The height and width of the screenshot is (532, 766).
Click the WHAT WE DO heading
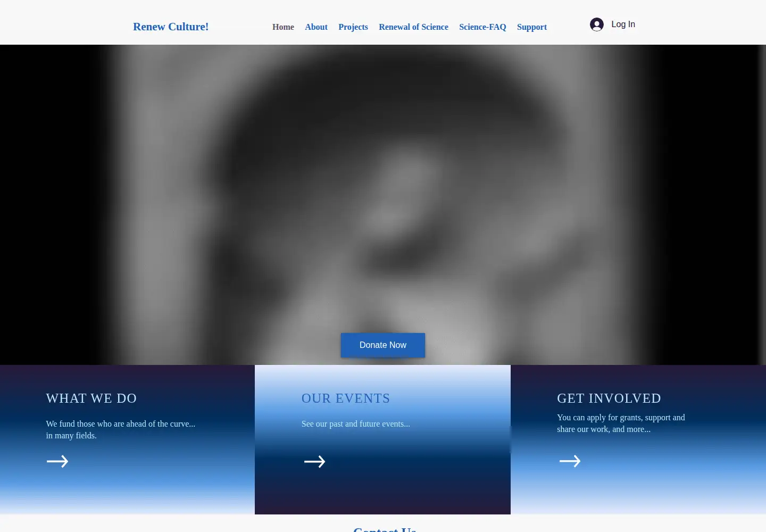(x=91, y=398)
